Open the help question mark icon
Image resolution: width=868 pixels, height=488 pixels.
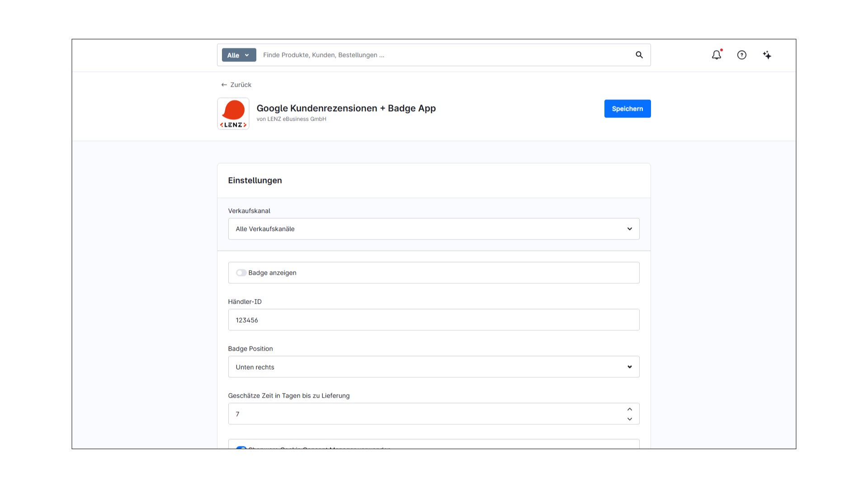[x=742, y=55]
